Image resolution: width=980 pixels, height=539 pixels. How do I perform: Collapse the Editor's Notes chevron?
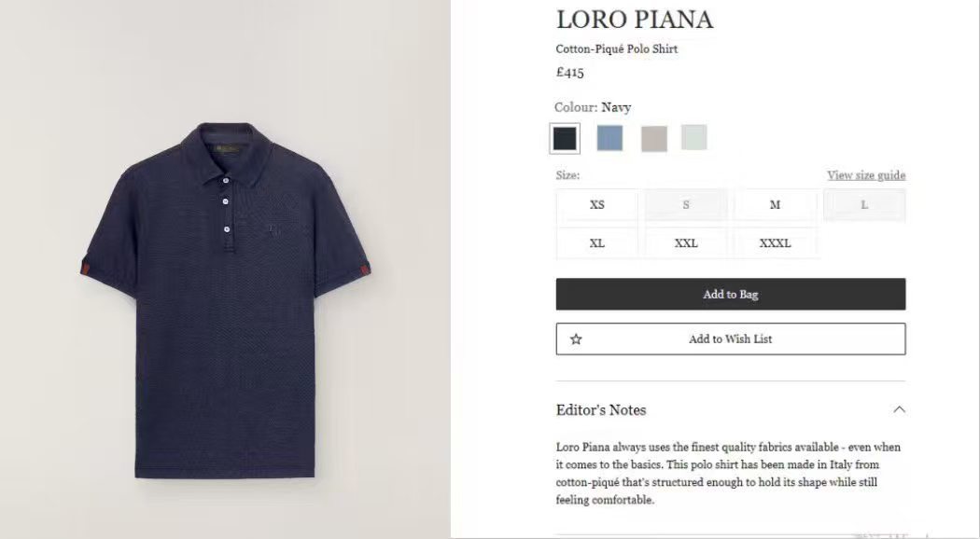point(899,409)
